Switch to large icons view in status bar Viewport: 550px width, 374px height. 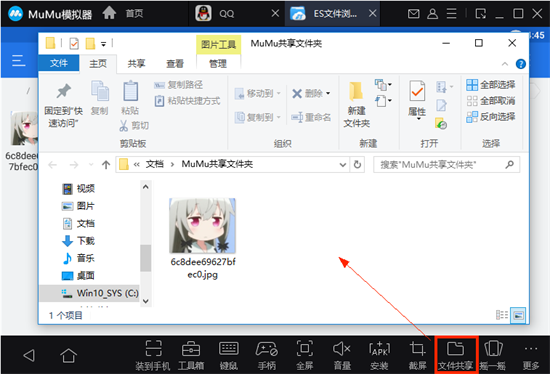(x=518, y=315)
